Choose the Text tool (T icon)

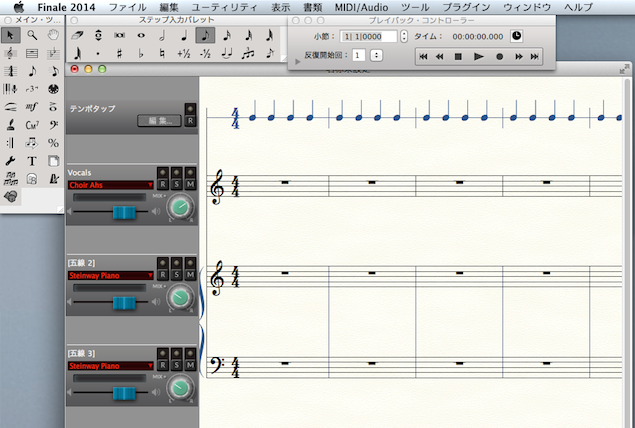point(32,161)
